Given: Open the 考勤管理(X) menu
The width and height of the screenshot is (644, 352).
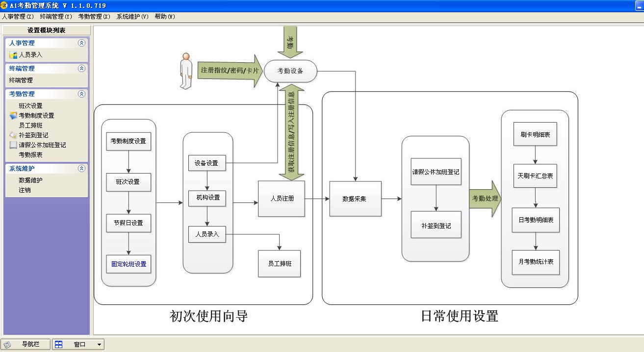Looking at the screenshot, I should coord(94,17).
